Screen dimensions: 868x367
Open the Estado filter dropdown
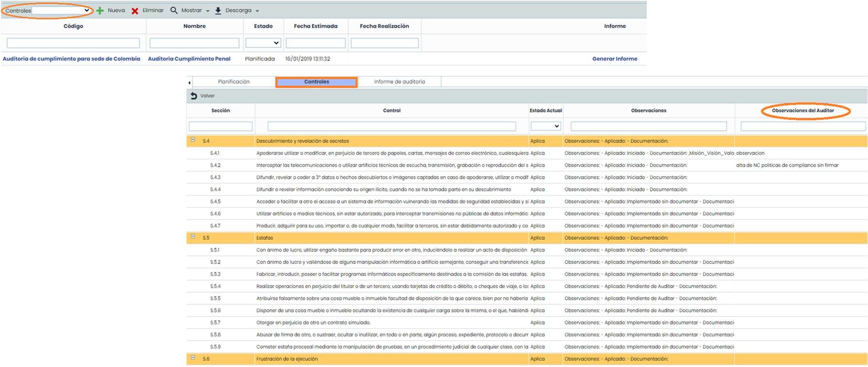263,43
